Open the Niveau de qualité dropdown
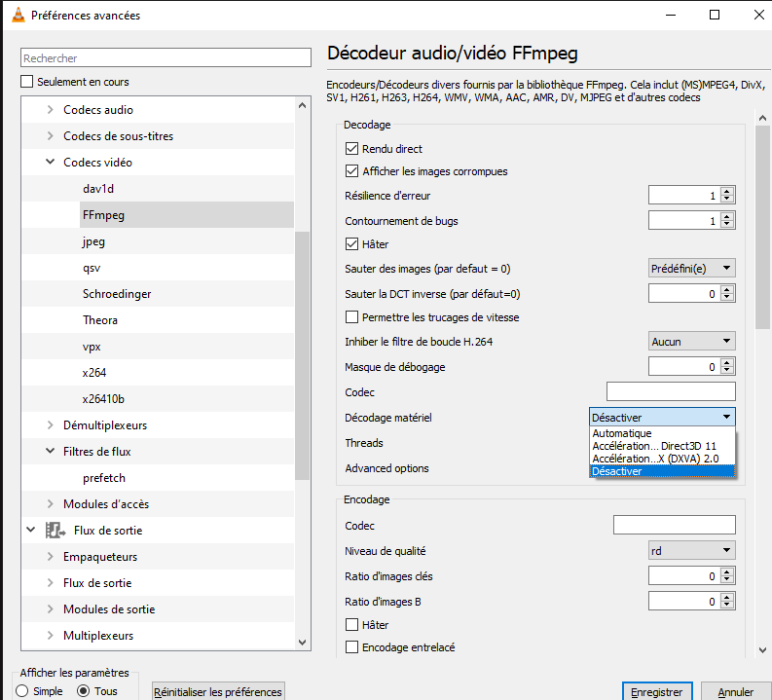 point(692,550)
